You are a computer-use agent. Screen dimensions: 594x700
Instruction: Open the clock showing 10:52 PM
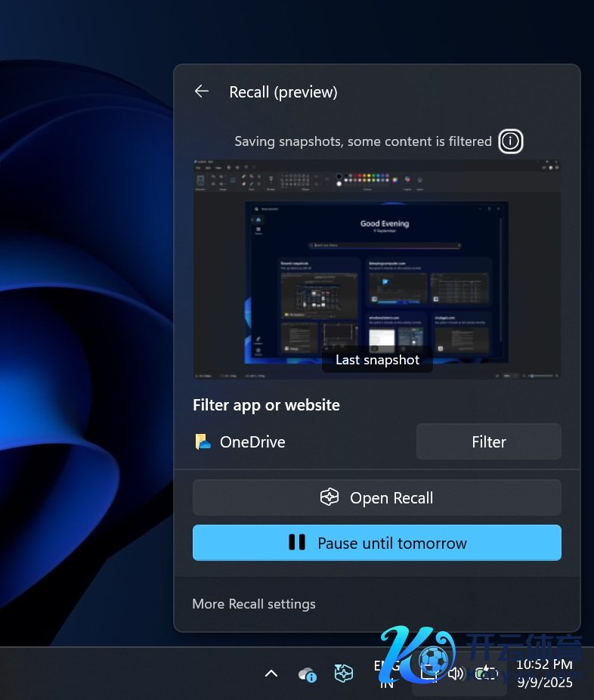544,674
